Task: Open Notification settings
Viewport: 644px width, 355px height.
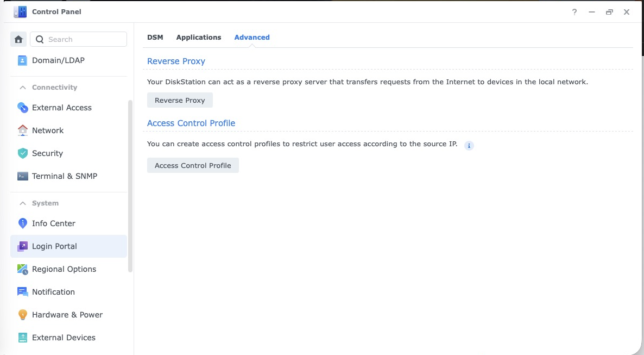Action: (x=53, y=292)
